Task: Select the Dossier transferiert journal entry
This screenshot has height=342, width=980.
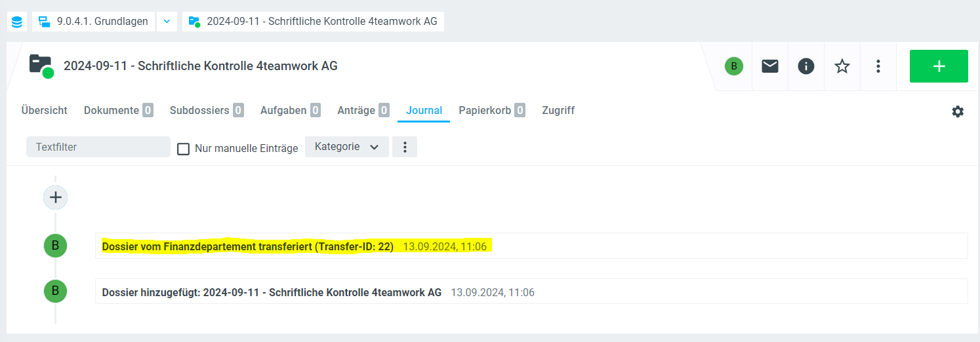Action: (x=248, y=246)
